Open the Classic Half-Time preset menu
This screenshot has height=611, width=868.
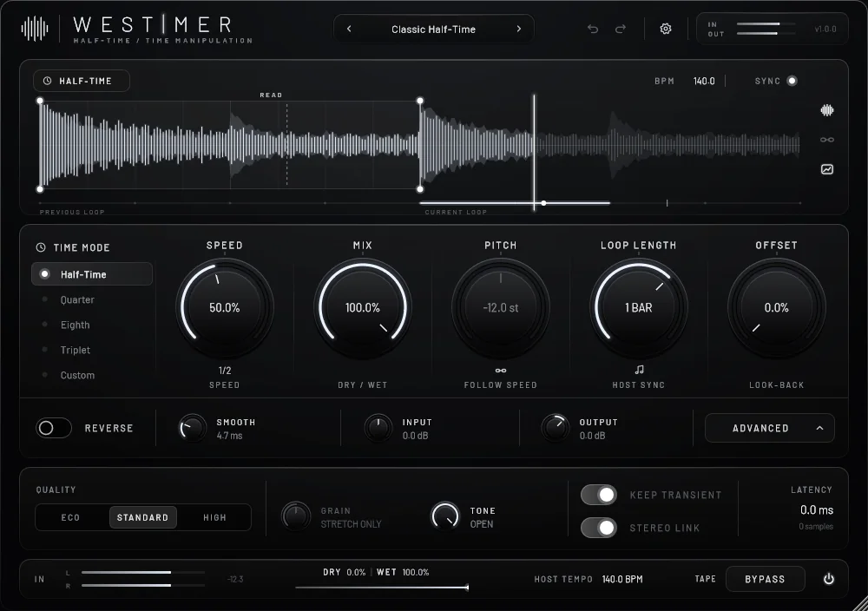(x=433, y=30)
